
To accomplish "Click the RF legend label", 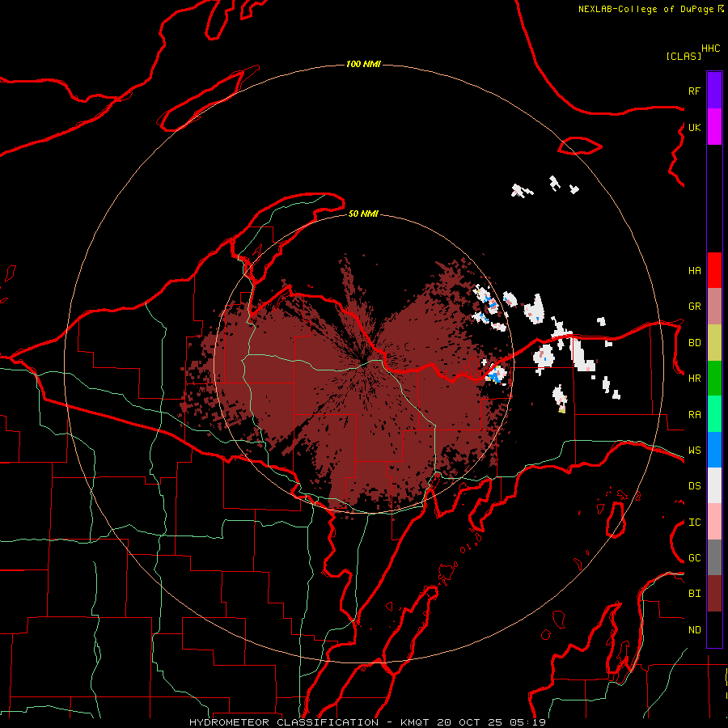I will coord(694,91).
